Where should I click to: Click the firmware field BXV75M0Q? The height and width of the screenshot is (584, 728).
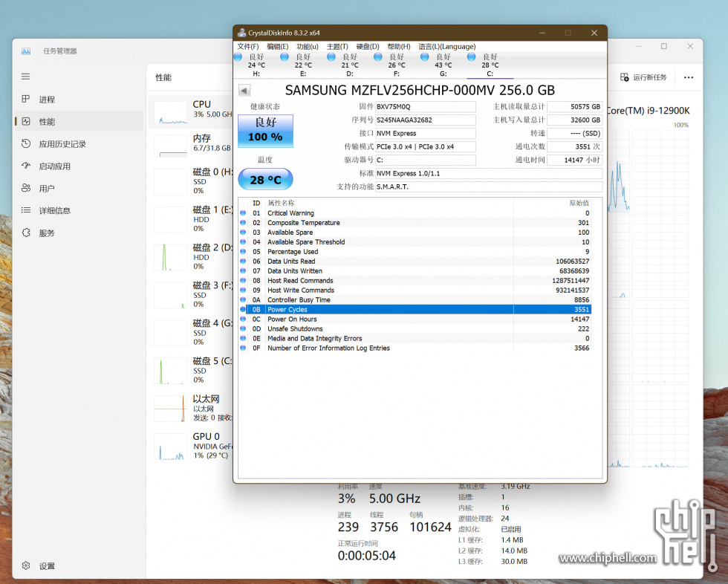425,107
